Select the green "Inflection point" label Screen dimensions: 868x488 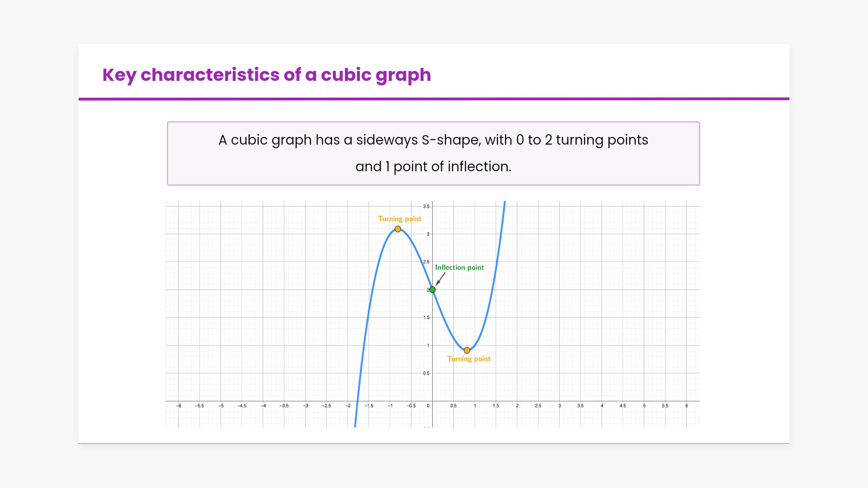[x=459, y=267]
